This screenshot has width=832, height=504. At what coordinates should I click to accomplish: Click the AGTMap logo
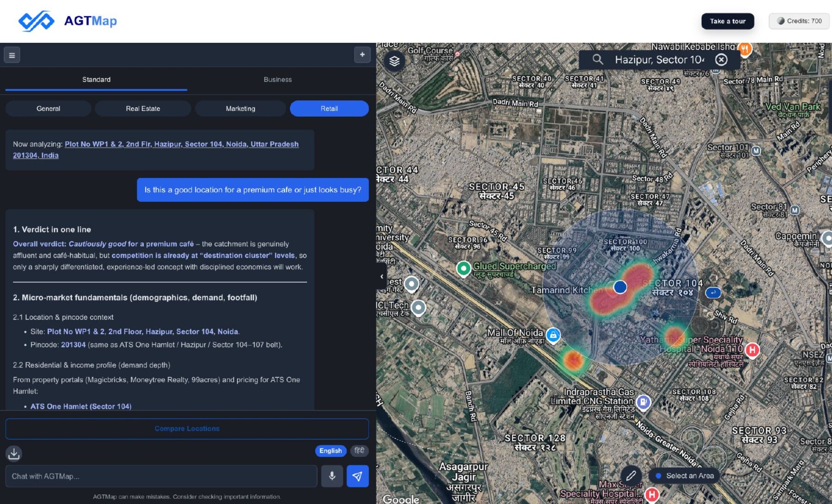67,21
